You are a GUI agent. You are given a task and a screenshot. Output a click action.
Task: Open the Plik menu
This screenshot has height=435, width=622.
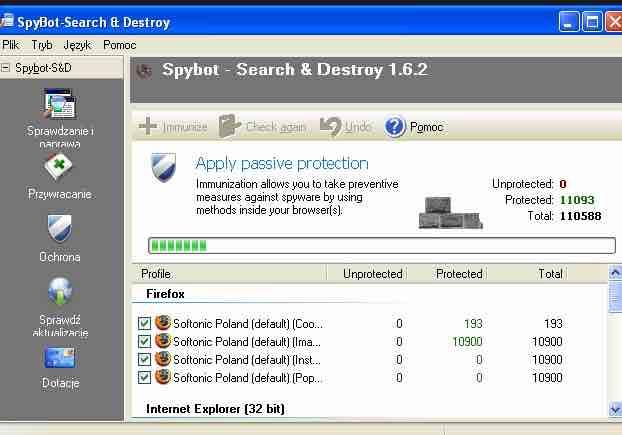pos(11,45)
